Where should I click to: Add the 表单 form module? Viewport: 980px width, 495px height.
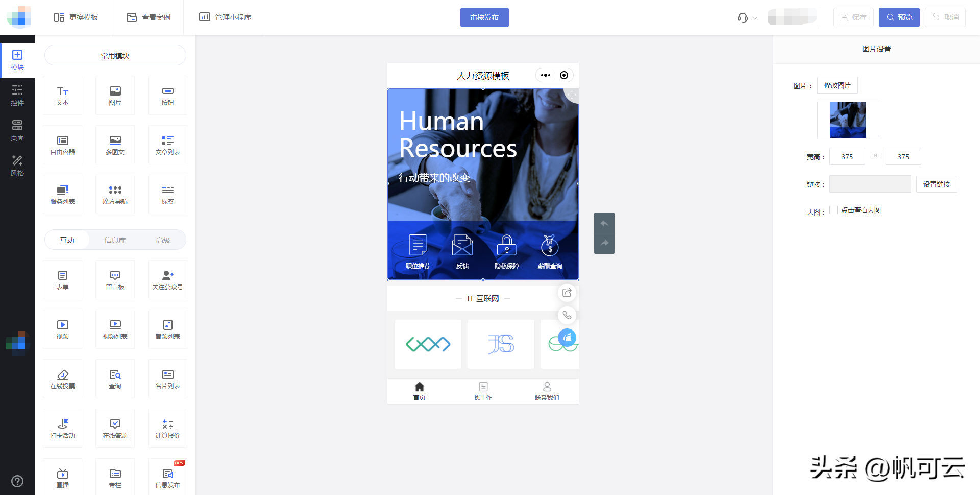[62, 280]
